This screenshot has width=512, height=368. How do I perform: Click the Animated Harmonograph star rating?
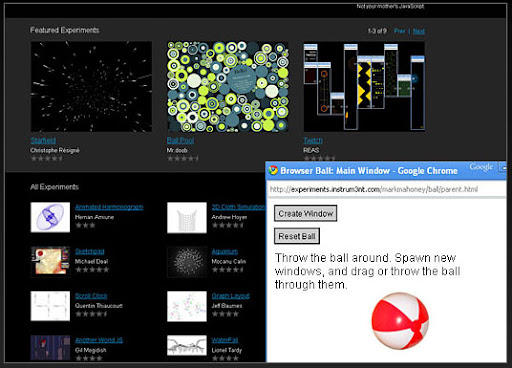pos(85,225)
